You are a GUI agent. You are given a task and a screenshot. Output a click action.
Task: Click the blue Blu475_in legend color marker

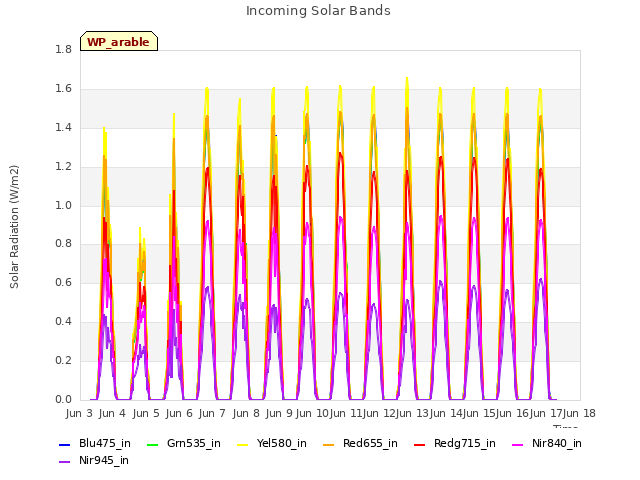click(64, 444)
